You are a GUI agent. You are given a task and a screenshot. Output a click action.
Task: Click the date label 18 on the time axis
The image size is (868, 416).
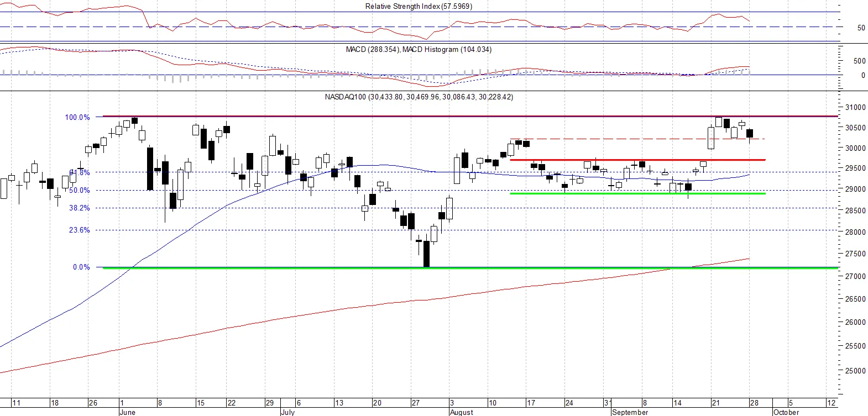pos(54,403)
